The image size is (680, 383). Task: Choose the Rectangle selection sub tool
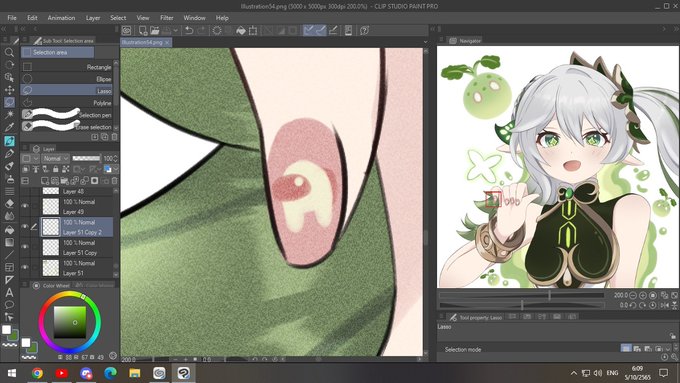tap(67, 67)
